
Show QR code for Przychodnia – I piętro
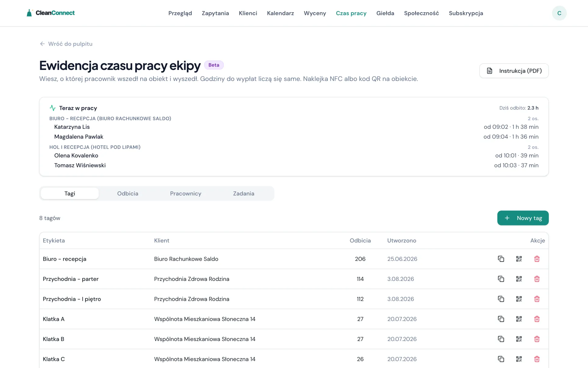(519, 299)
